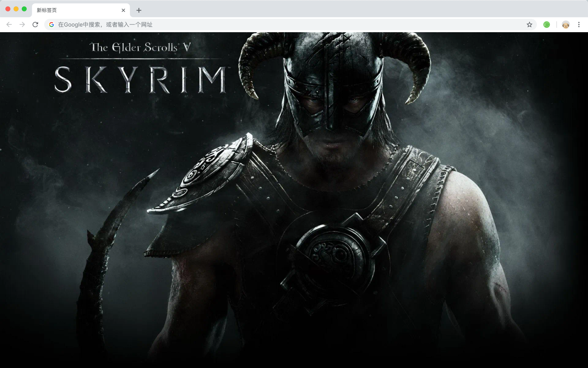Maximize the window using green button

click(x=24, y=9)
